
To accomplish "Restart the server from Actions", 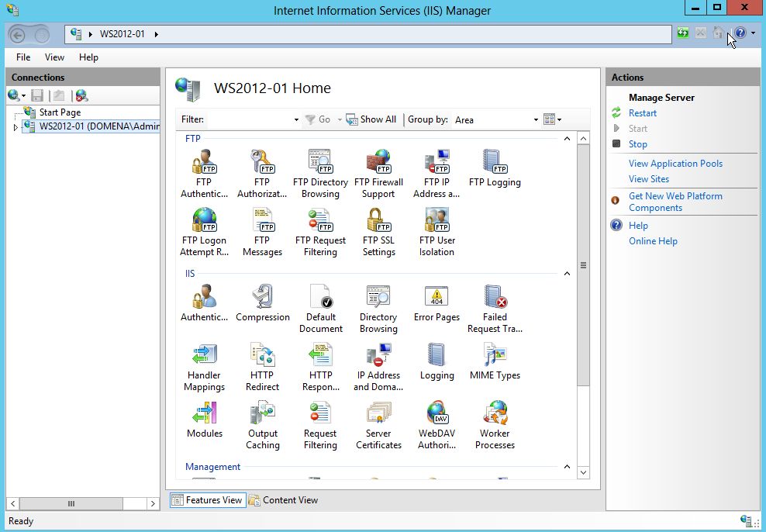I will click(x=643, y=113).
